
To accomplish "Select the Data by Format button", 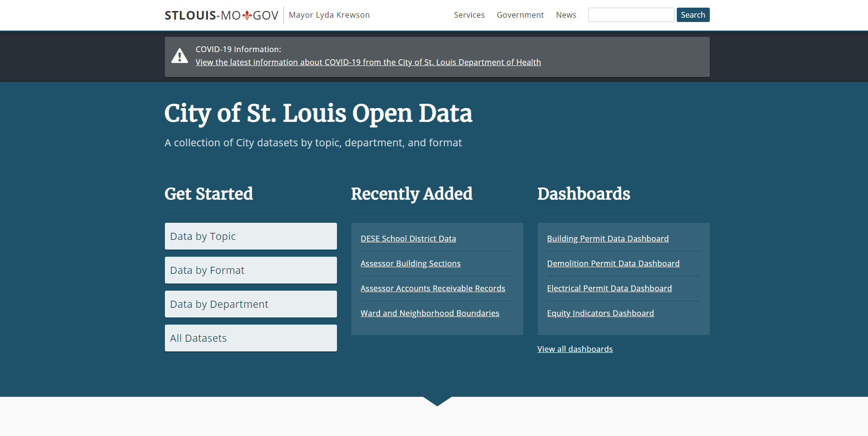I will 250,270.
